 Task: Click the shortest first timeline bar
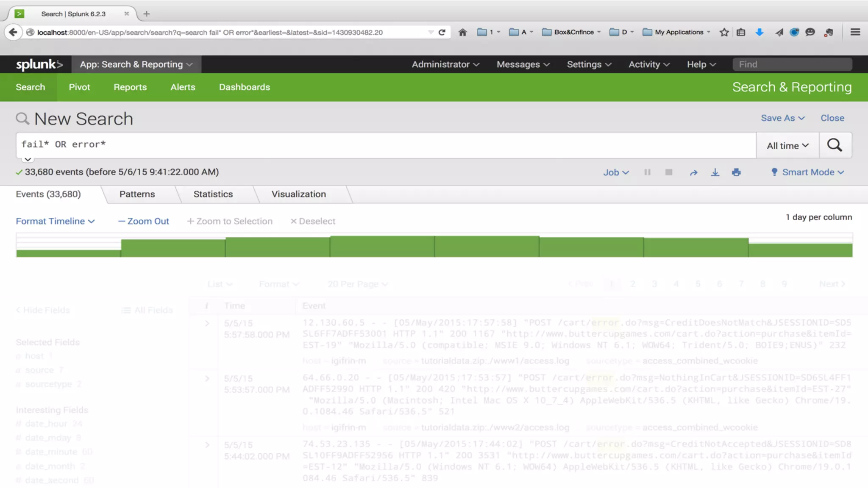click(x=68, y=253)
